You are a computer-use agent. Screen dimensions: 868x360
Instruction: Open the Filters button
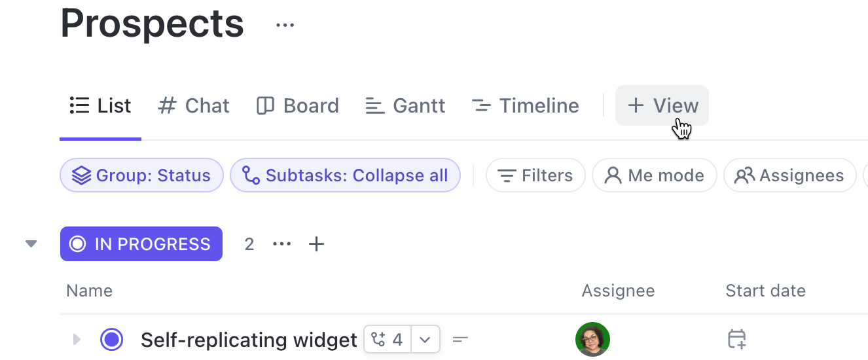[x=535, y=175]
